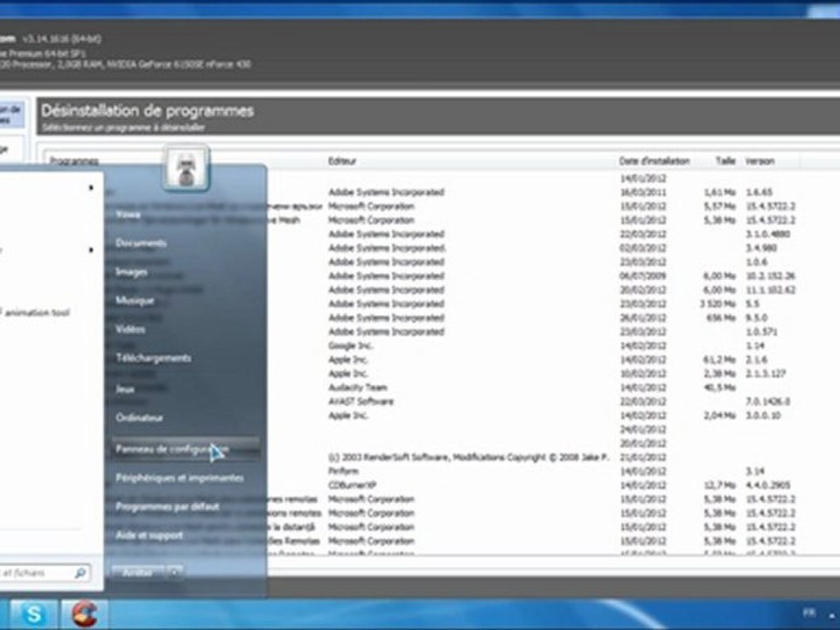Sort by the Programmes column header
Screen dimensions: 840x630
click(73, 161)
